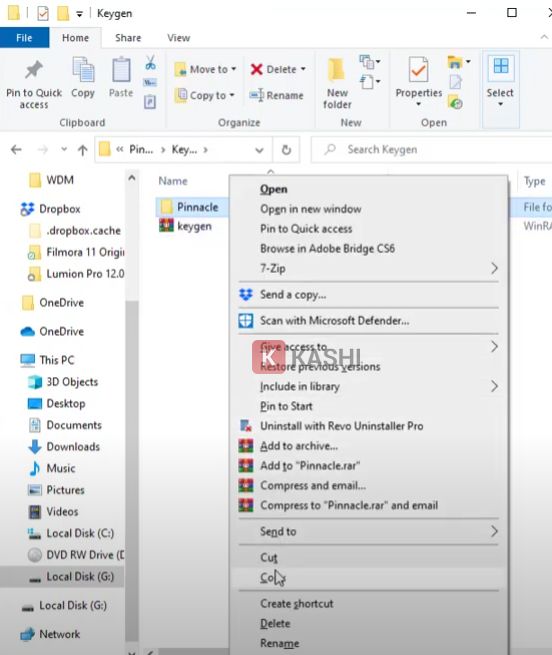Click the Forward navigation arrow
The height and width of the screenshot is (655, 552).
point(43,150)
